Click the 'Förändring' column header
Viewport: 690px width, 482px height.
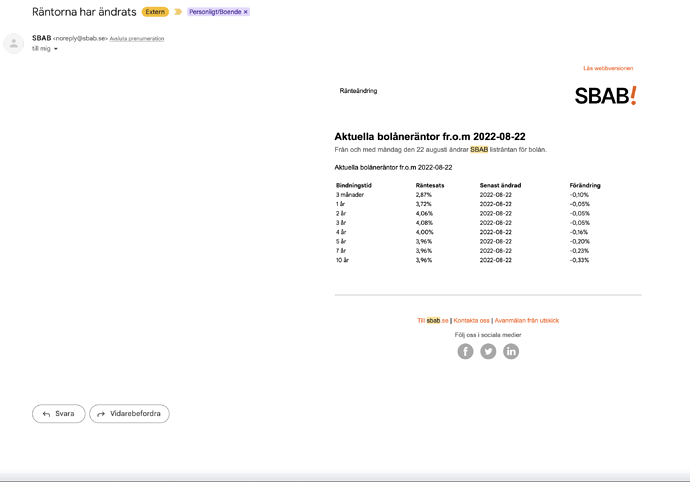(585, 185)
